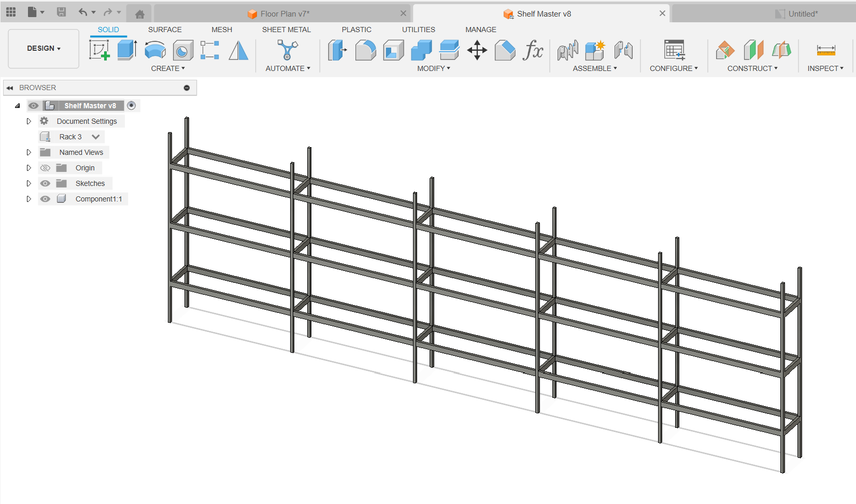Undo the last action
This screenshot has height=504, width=856.
pos(83,12)
